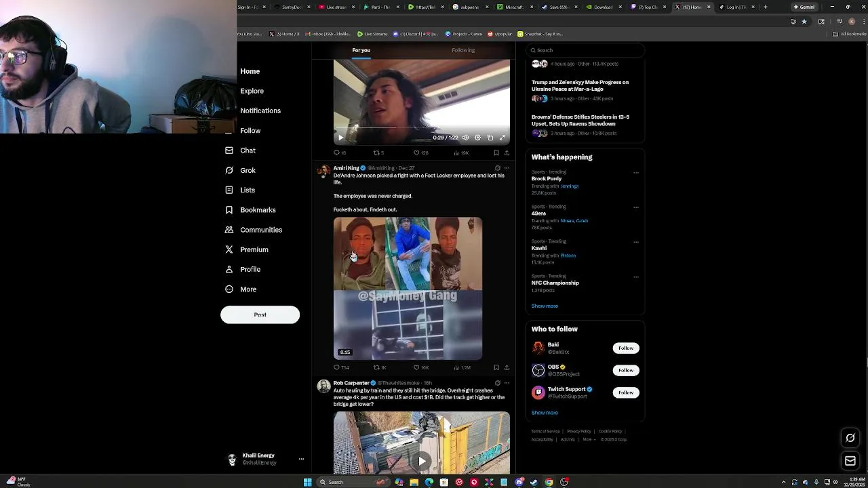Mute the top video's volume icon
This screenshot has height=488, width=868.
465,138
